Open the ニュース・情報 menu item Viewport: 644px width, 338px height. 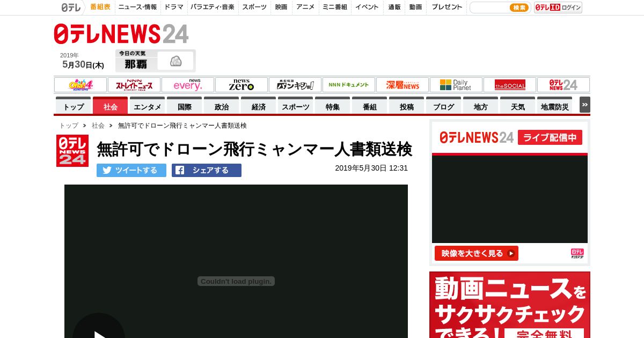(138, 8)
